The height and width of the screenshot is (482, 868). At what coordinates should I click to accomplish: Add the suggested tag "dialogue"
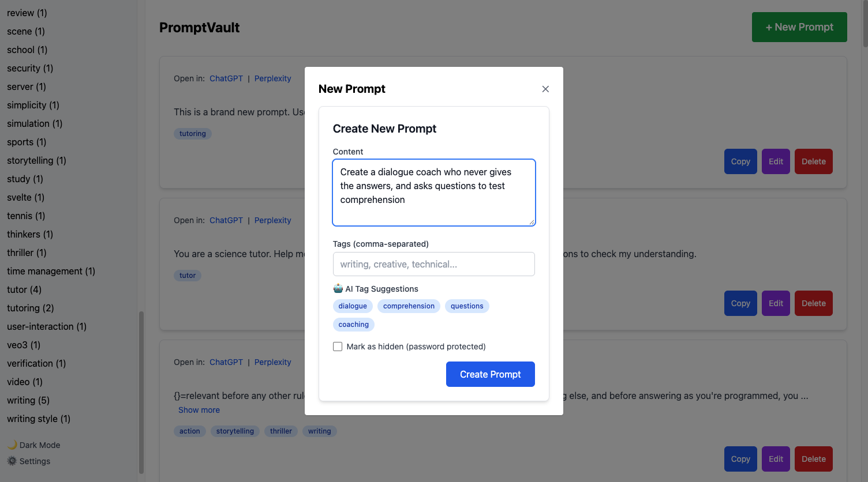[353, 306]
